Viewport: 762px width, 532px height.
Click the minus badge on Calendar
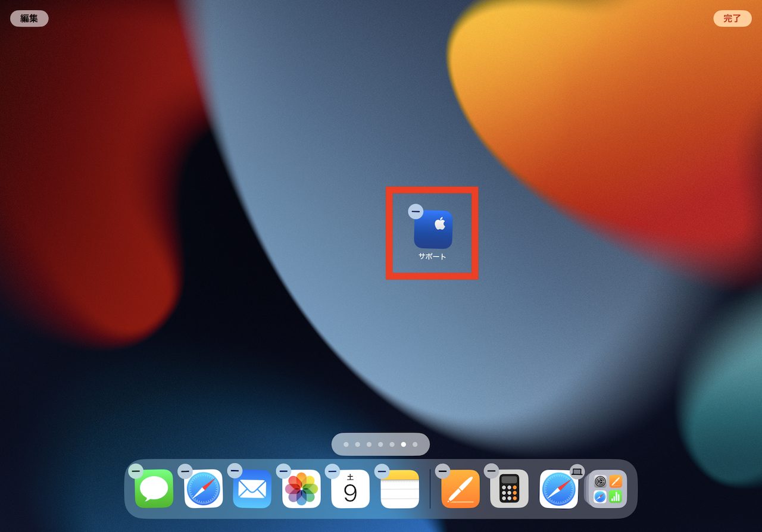pyautogui.click(x=332, y=471)
